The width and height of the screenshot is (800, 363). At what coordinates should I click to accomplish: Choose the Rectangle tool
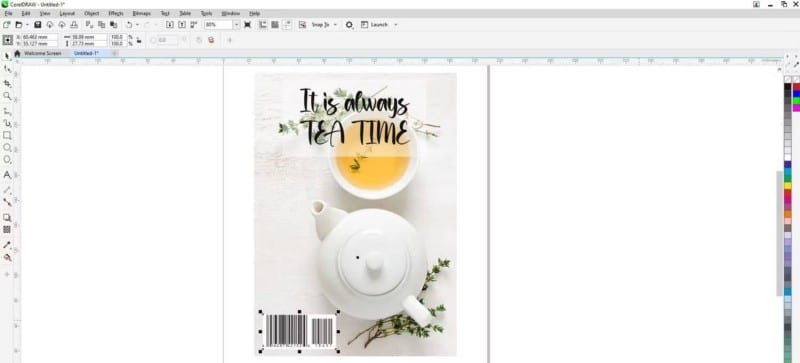point(7,135)
